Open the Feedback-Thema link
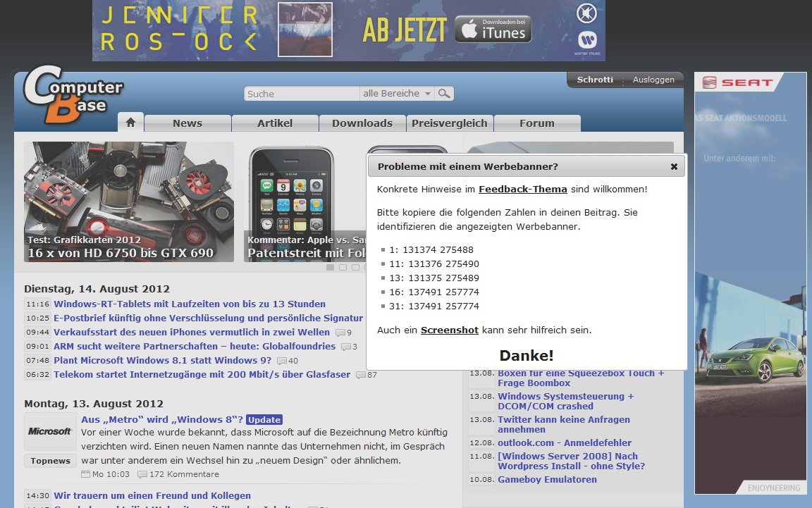Screen dimensions: 812x508 [522, 189]
